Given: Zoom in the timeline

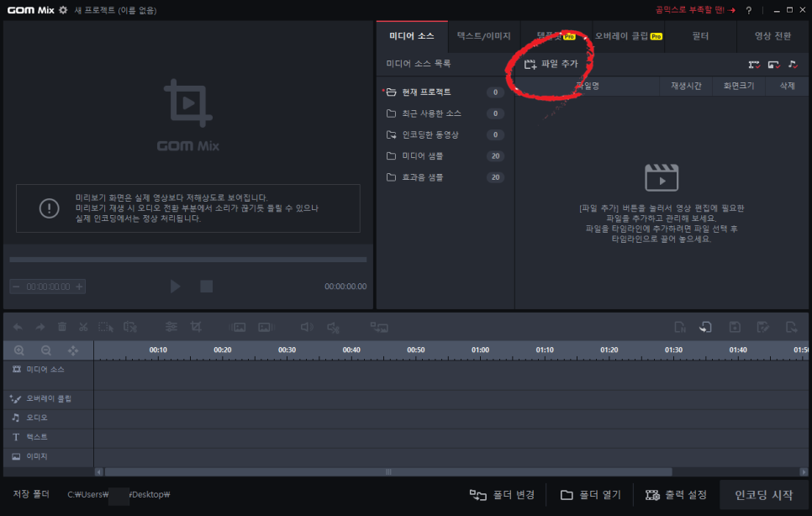Looking at the screenshot, I should [19, 350].
